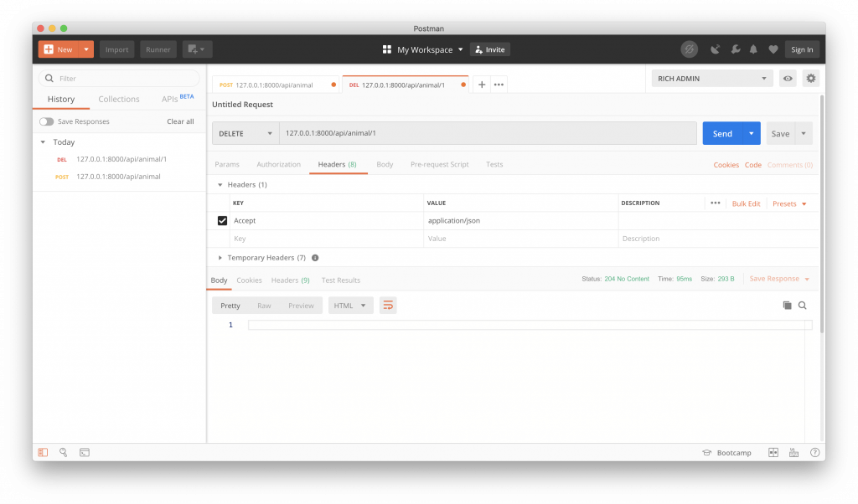This screenshot has width=858, height=504.
Task: Open the Tests tab
Action: [x=494, y=165]
